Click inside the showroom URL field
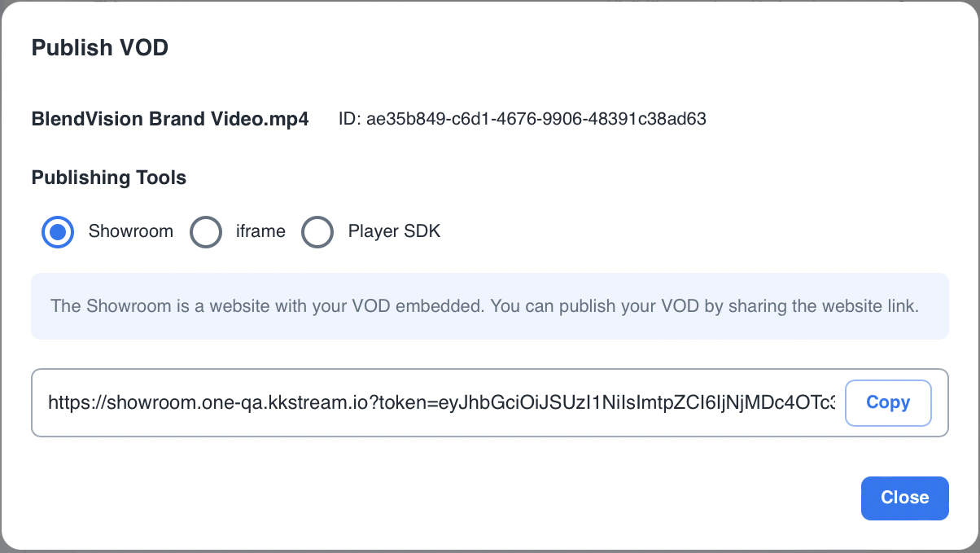 [x=440, y=402]
